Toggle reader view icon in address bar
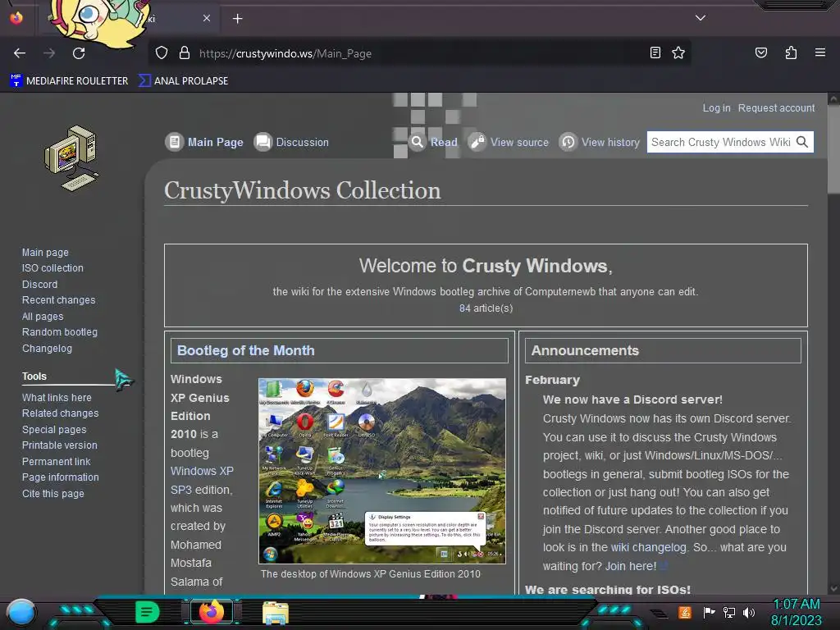 coord(655,52)
